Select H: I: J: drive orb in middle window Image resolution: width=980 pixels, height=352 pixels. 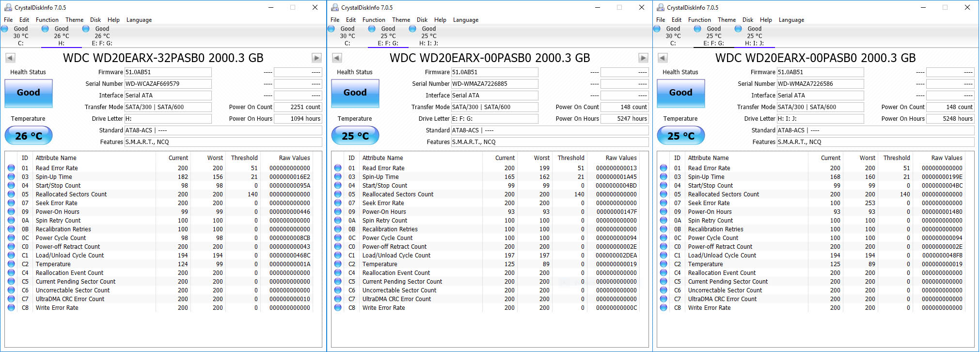pos(412,29)
